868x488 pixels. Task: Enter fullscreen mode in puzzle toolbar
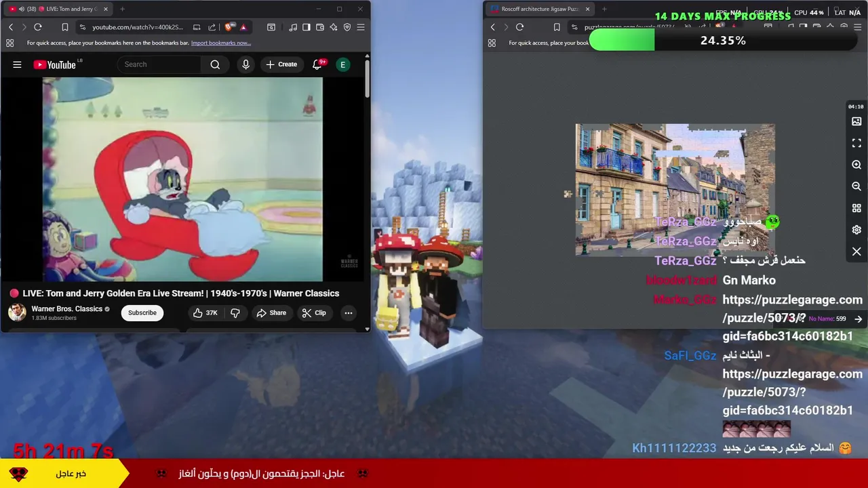click(x=856, y=143)
